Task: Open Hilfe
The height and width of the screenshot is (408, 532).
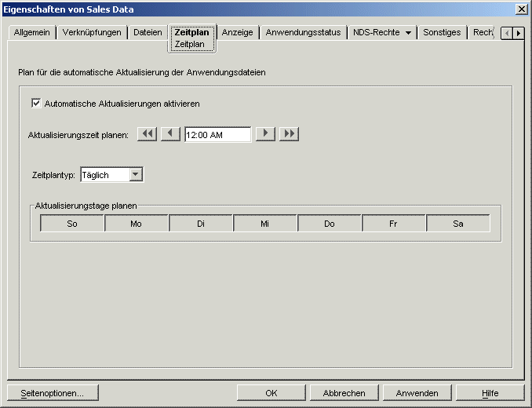Action: tap(490, 393)
